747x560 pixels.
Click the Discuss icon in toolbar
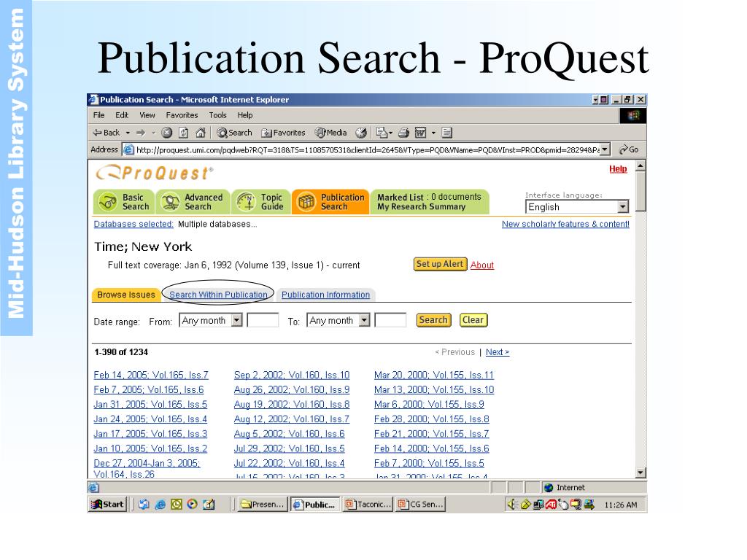point(447,133)
